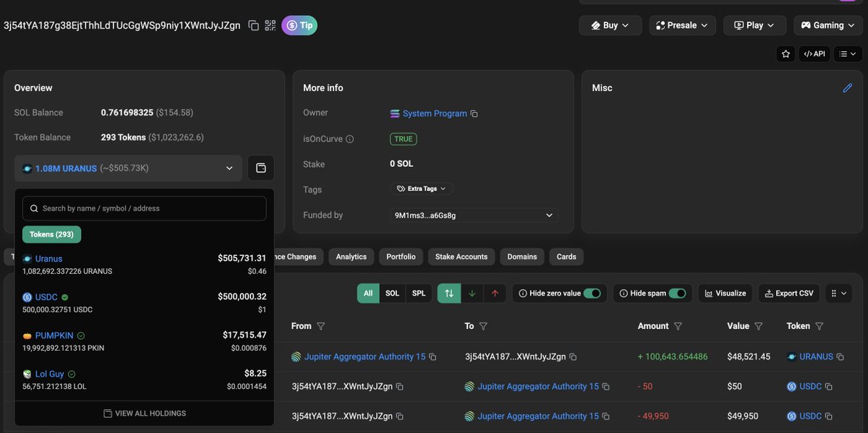Copy Jupiter Aggregator Authority 15 From address

coord(433,357)
